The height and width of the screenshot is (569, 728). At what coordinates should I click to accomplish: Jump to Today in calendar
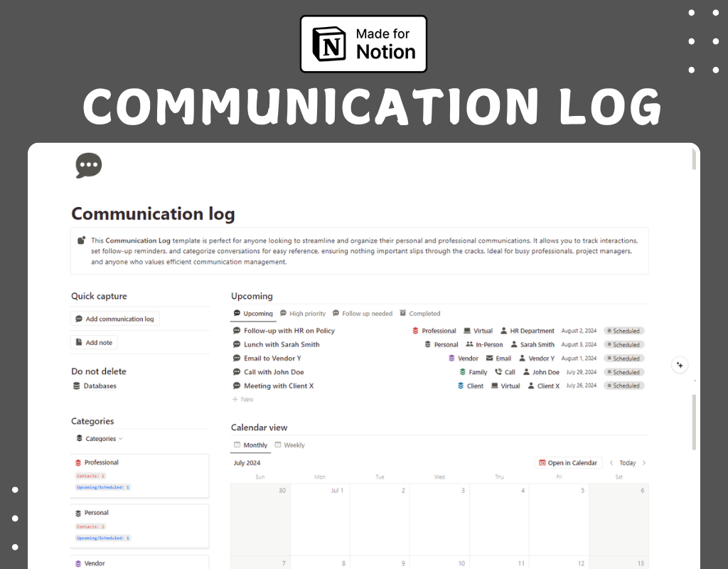(627, 462)
